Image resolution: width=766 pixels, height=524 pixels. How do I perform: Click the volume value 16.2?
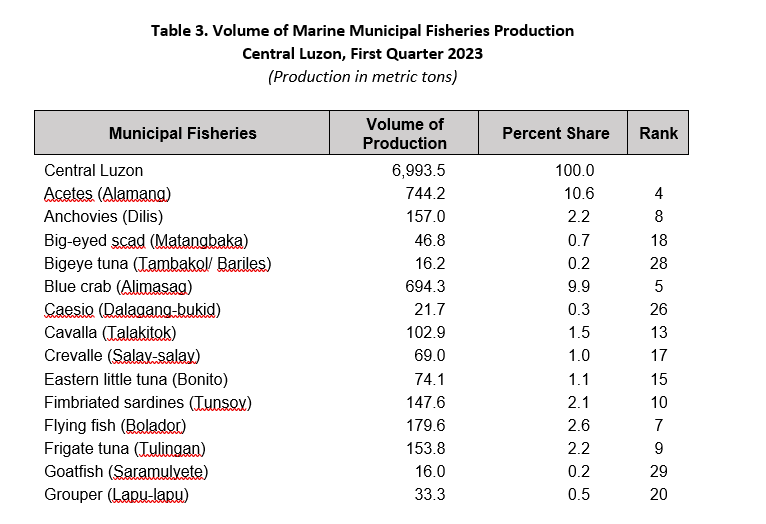(x=430, y=263)
